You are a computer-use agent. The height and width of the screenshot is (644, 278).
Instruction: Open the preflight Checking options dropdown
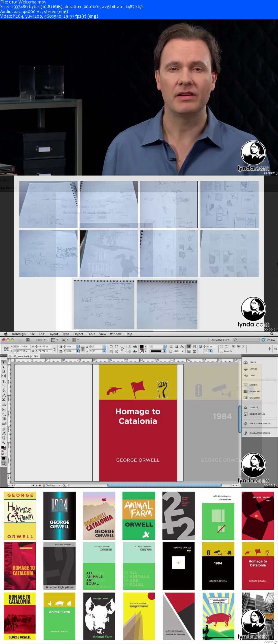(60, 486)
